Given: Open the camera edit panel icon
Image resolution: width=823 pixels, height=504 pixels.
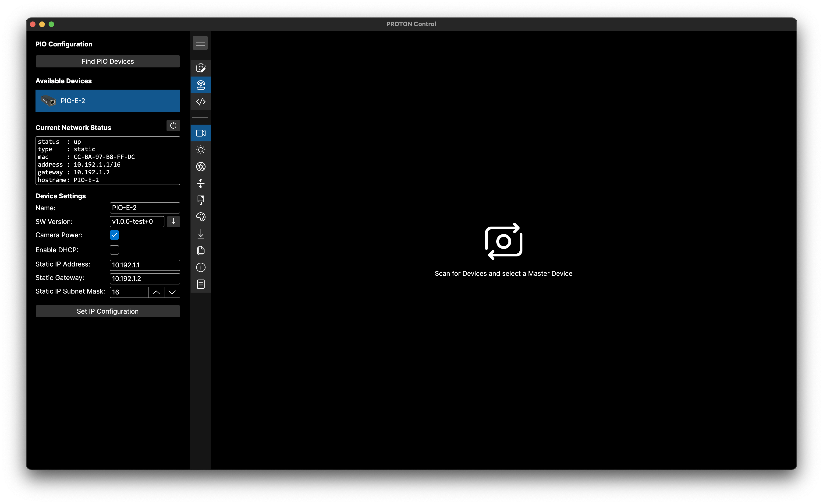Looking at the screenshot, I should click(200, 68).
